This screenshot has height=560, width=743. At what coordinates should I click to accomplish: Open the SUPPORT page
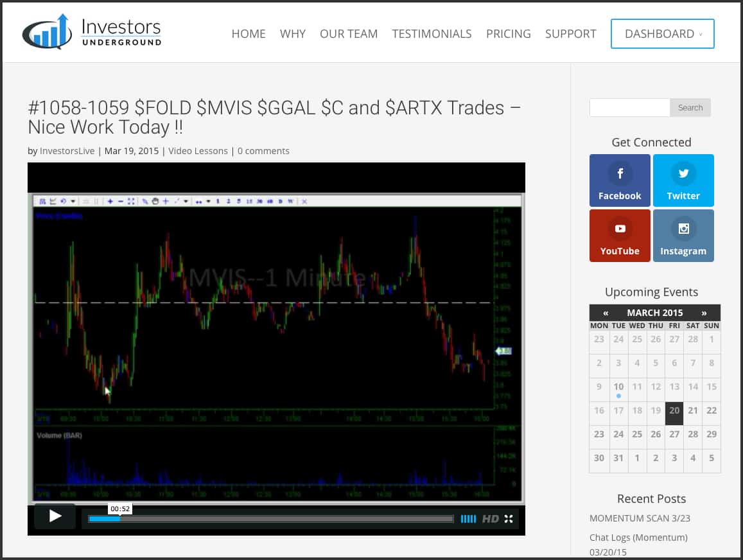570,33
